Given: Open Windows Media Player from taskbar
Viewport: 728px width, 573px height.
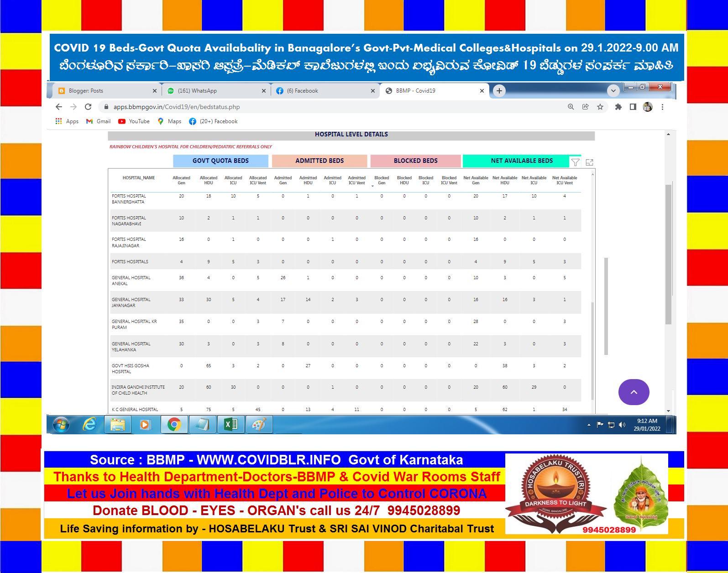Looking at the screenshot, I should pos(145,425).
